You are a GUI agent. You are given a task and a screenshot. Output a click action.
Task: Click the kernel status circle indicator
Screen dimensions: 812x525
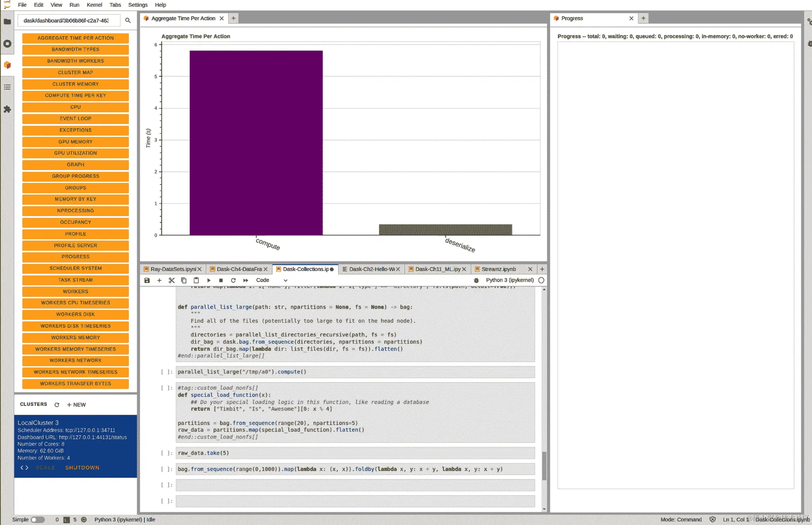coord(541,280)
